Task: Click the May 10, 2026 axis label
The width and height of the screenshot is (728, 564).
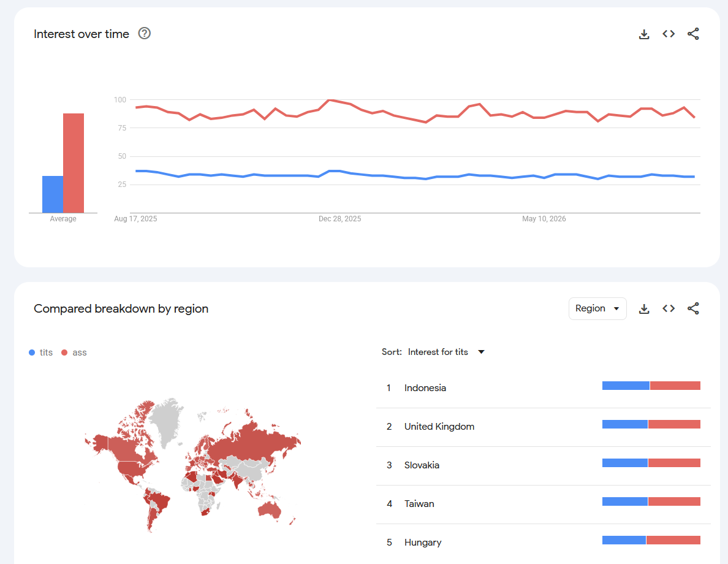Action: coord(544,219)
